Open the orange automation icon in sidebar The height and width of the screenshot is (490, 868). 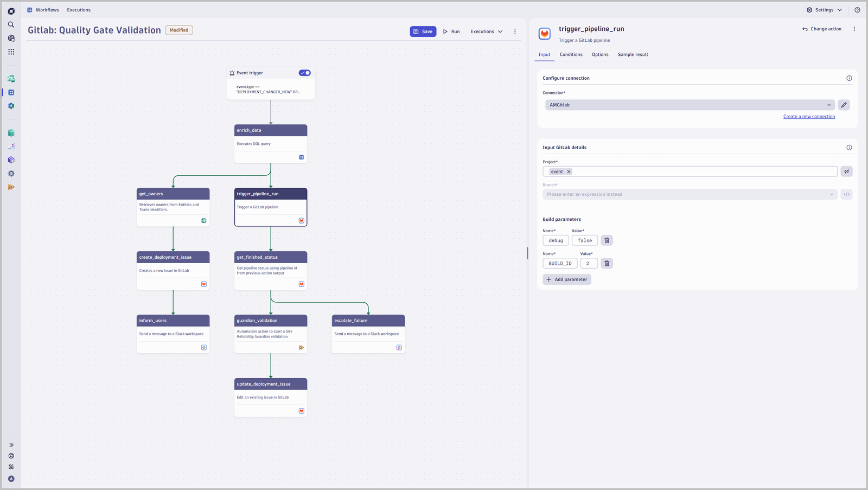(x=11, y=187)
